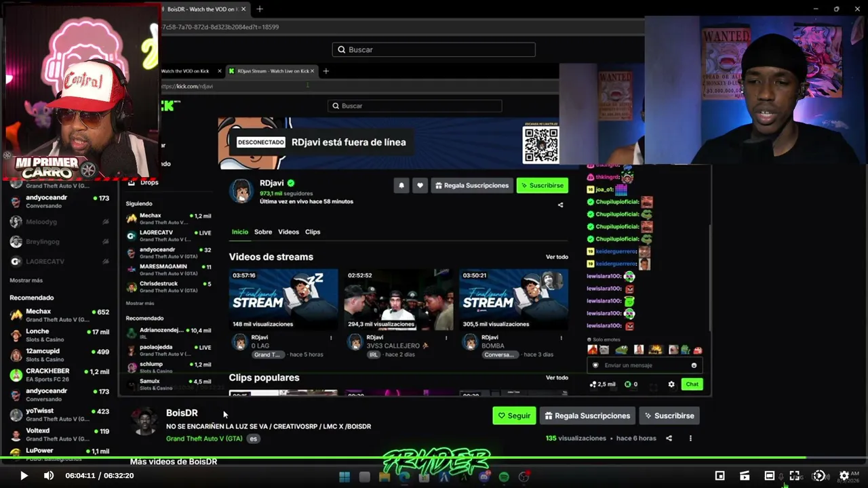Open yoTwisst channel in sidebar
Image resolution: width=868 pixels, height=488 pixels.
point(60,414)
